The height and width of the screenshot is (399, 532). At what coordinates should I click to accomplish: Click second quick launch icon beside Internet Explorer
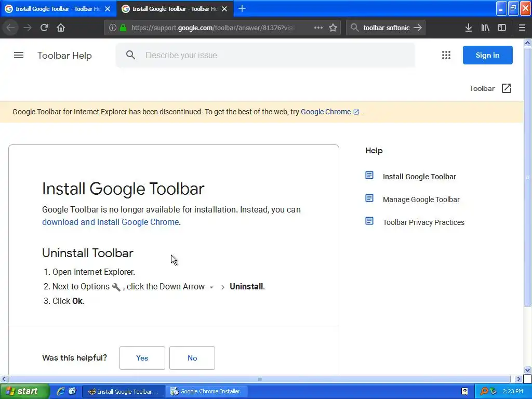72,391
